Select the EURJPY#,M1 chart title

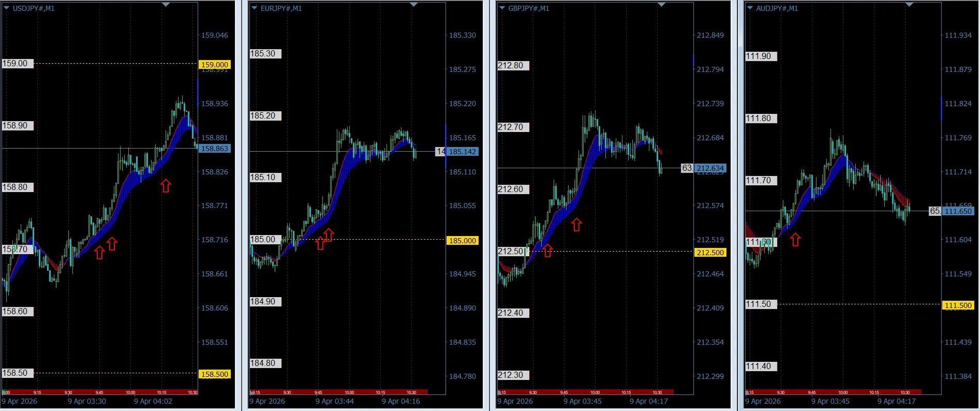tap(281, 8)
